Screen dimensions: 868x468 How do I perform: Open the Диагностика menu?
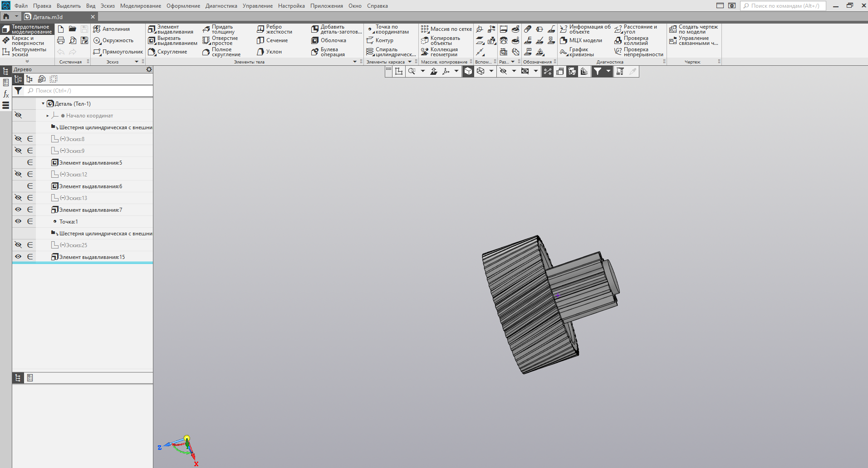coord(221,6)
